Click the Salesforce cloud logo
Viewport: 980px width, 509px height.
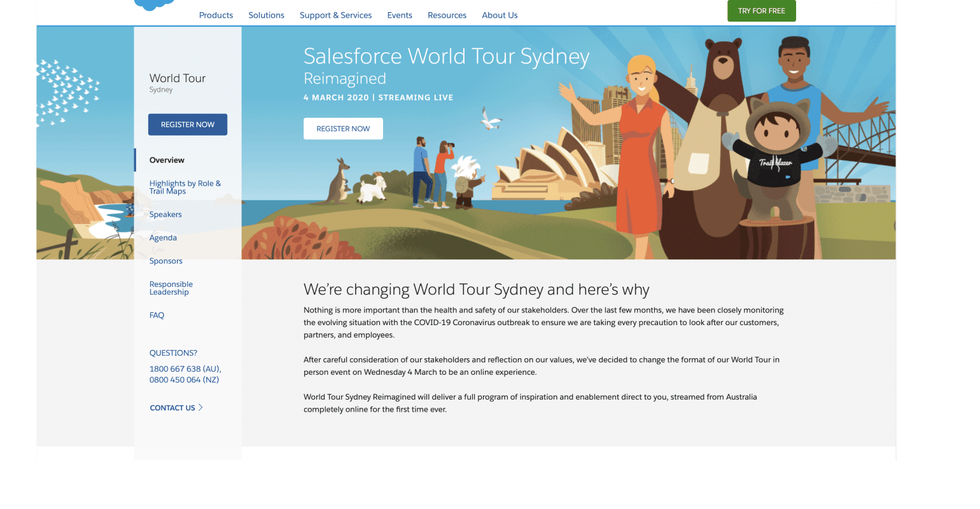pyautogui.click(x=155, y=4)
